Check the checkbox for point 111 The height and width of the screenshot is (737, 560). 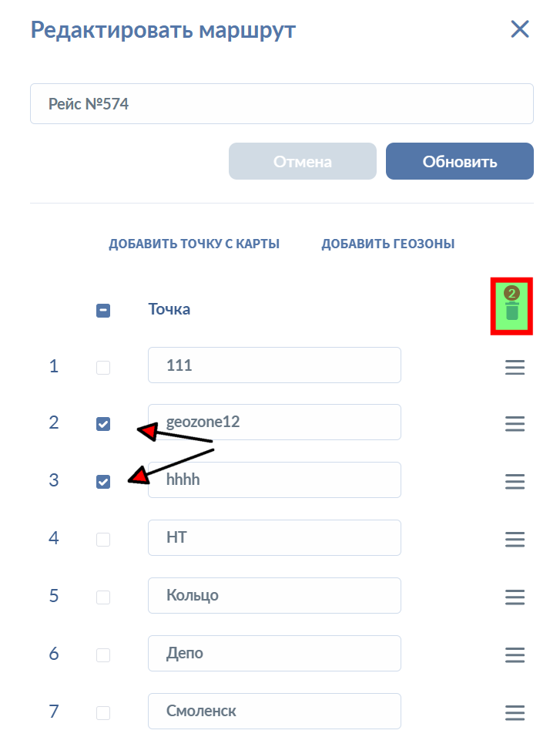coord(103,368)
